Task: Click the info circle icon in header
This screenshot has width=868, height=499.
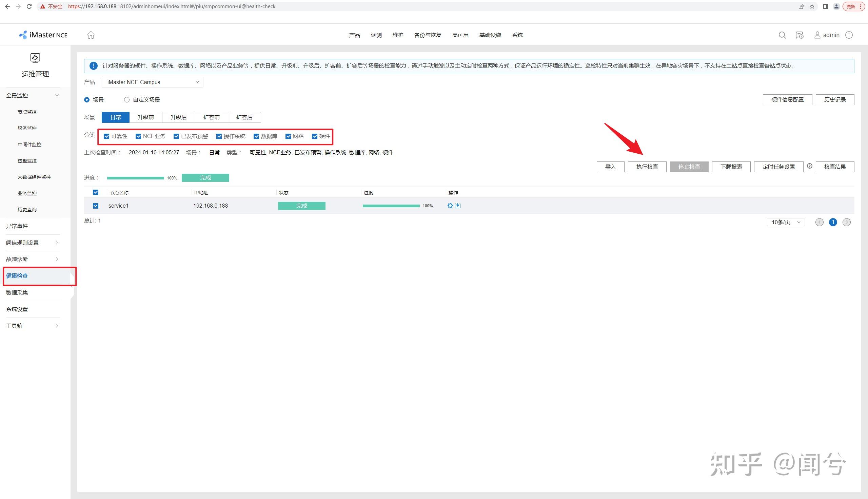Action: coord(849,35)
